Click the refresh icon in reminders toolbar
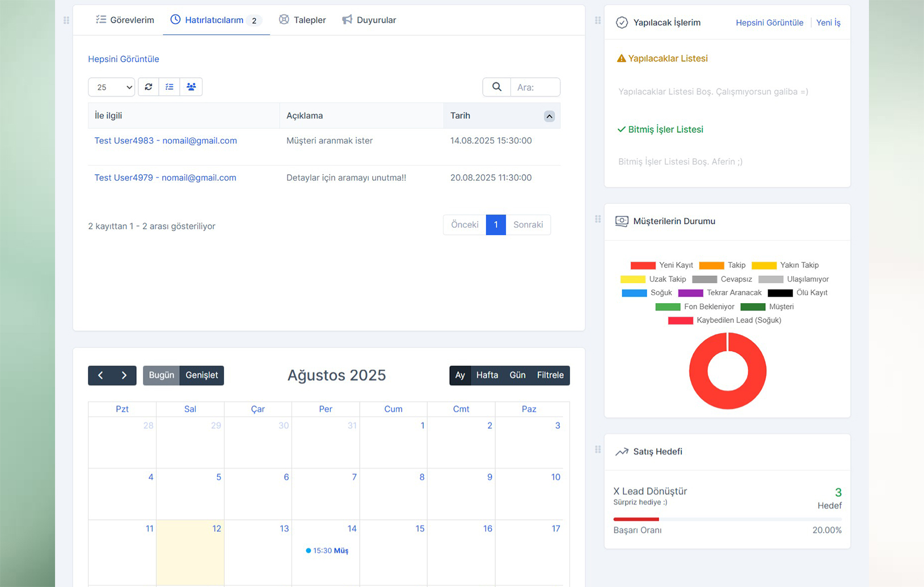This screenshot has height=587, width=924. coord(149,87)
